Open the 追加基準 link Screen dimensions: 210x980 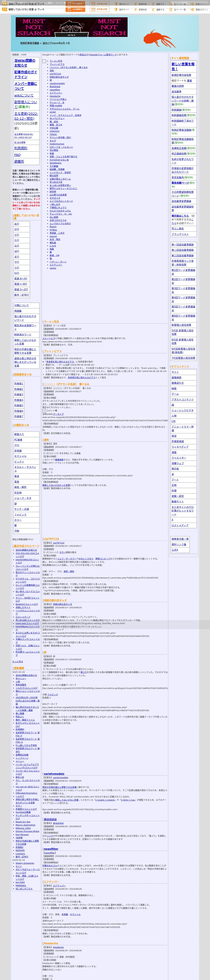pos(176,92)
